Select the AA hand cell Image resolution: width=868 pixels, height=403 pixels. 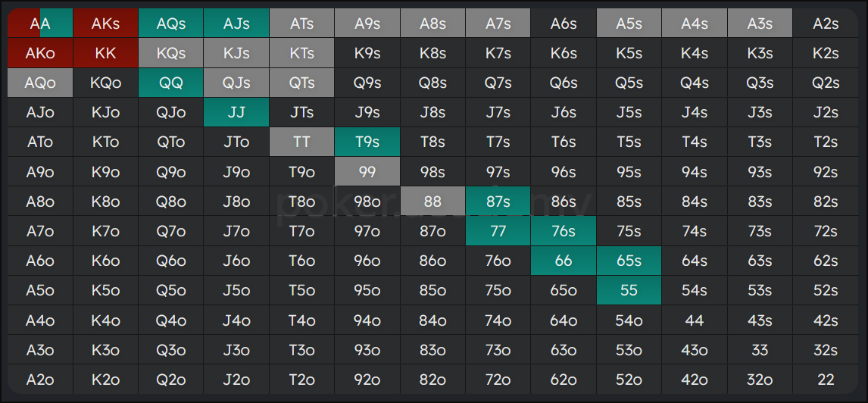click(40, 23)
